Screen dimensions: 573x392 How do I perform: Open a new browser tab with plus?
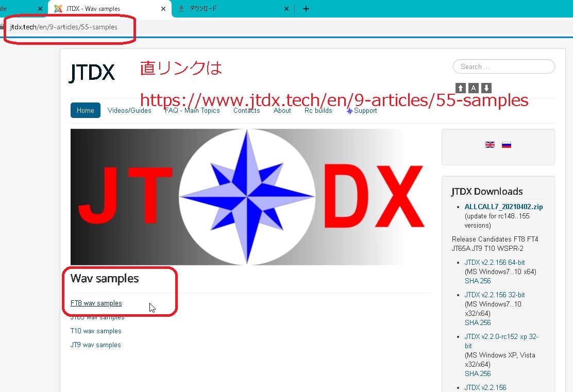(306, 9)
